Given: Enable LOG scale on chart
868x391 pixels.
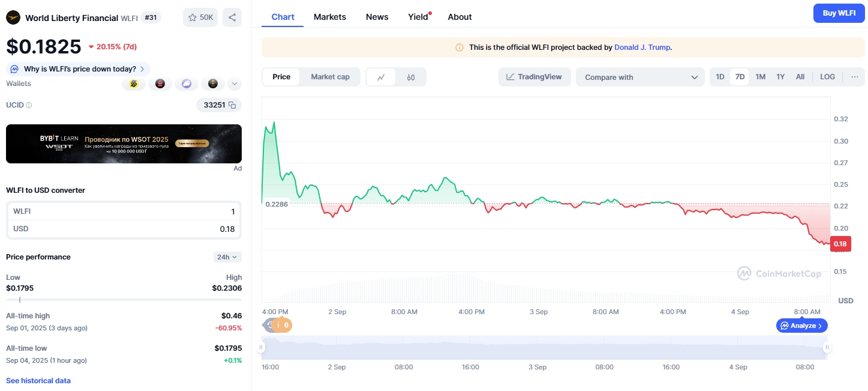Looking at the screenshot, I should [827, 77].
